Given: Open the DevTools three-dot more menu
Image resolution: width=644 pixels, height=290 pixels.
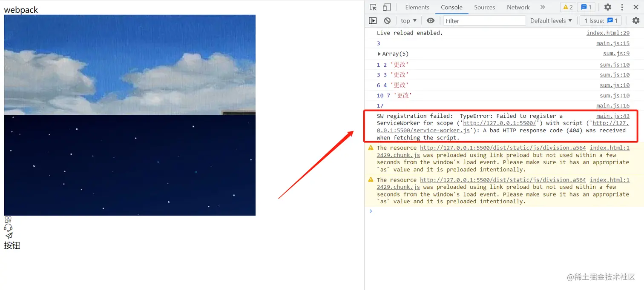Looking at the screenshot, I should (623, 7).
